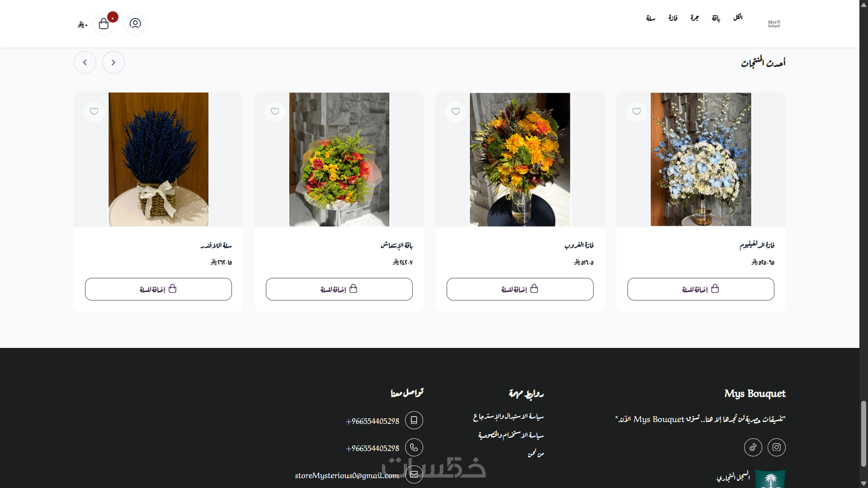Favorite the blue lavender basket product
The image size is (868, 488).
[94, 112]
